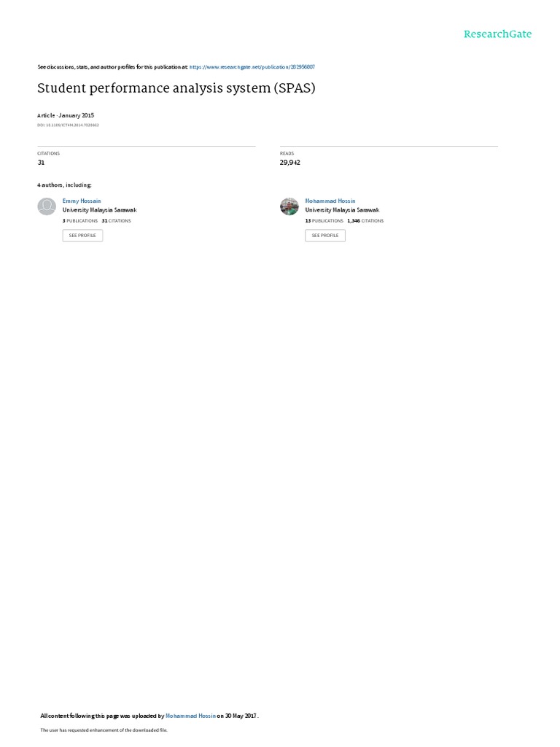Click Mohammad Hossin's 1,346 citations stat

(x=365, y=221)
